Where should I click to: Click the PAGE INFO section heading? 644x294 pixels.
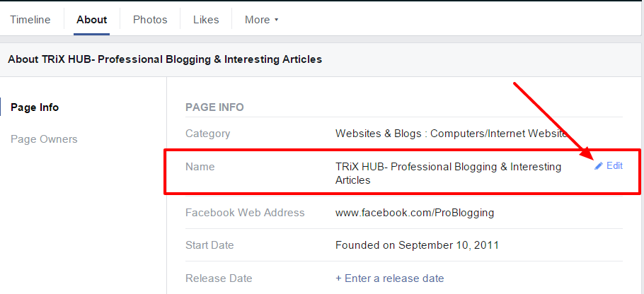(214, 107)
